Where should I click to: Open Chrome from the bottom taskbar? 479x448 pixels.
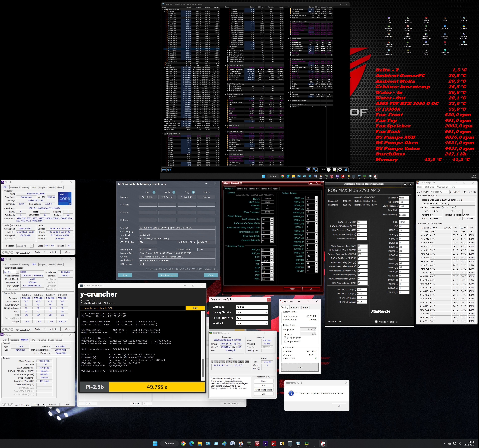click(x=183, y=443)
